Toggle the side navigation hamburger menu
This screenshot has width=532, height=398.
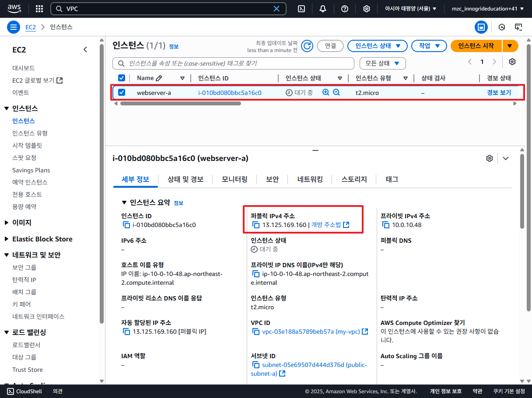14,27
